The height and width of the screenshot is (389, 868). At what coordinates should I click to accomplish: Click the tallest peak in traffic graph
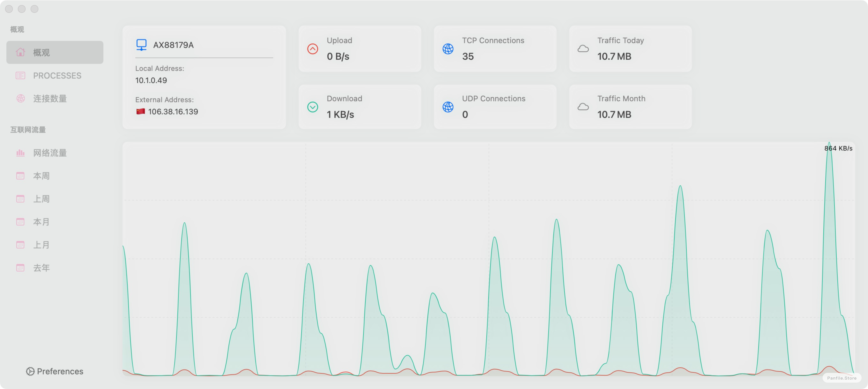pyautogui.click(x=829, y=143)
